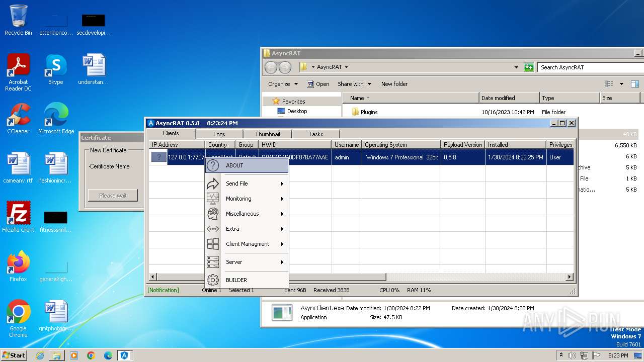Click the volume tray icon
This screenshot has width=644, height=362.
[x=572, y=355]
